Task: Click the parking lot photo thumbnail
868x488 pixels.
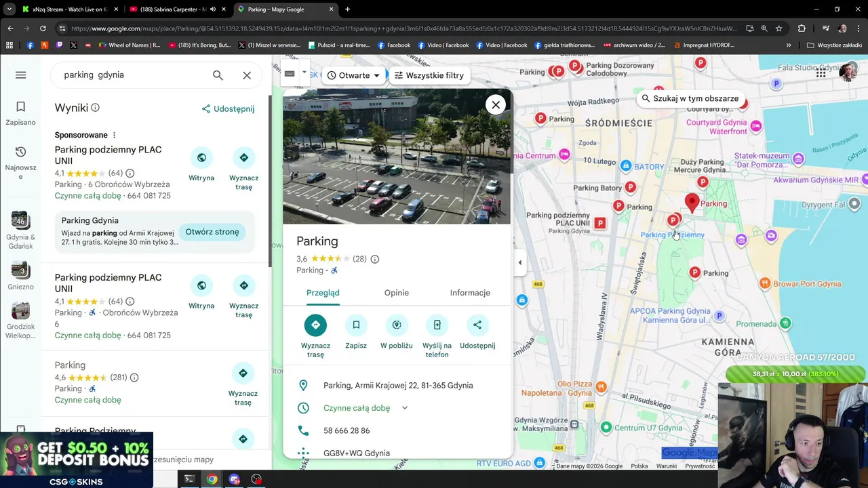Action: coord(396,156)
